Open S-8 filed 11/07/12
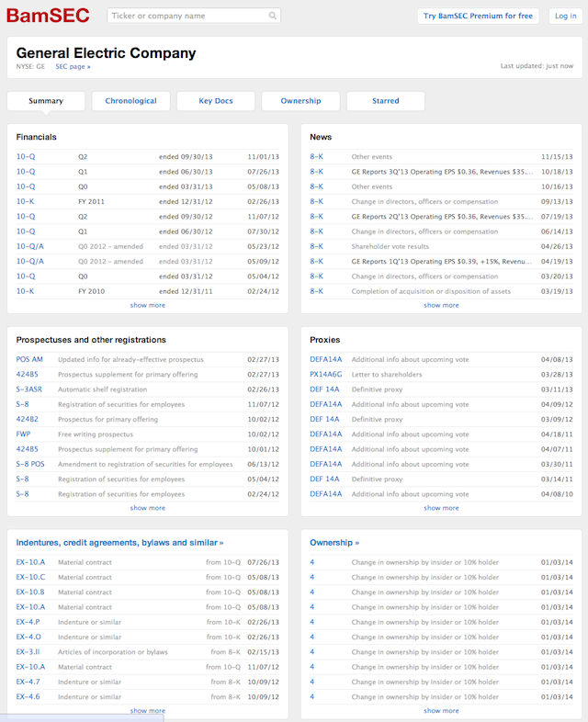The height and width of the screenshot is (722, 588). [23, 404]
